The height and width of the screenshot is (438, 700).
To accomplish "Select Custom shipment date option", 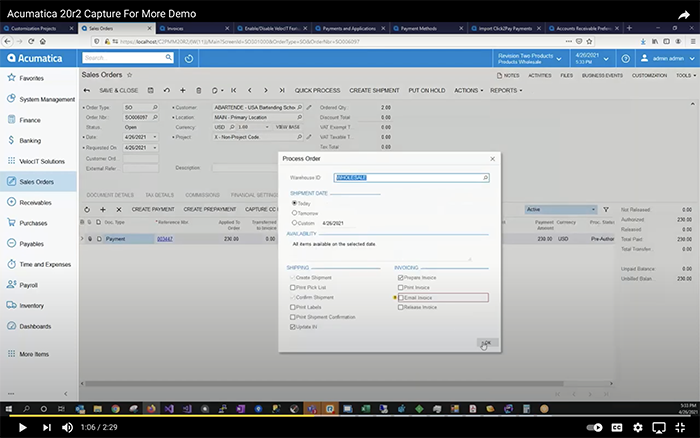I will [x=294, y=223].
